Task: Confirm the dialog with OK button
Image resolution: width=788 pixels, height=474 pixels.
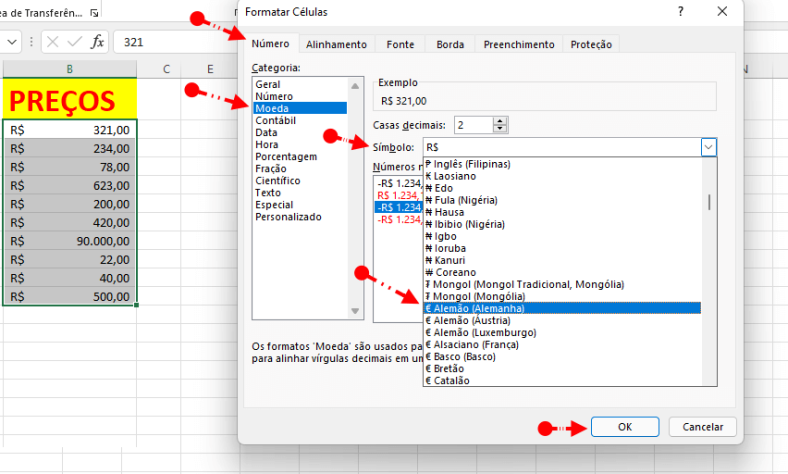Action: (625, 427)
